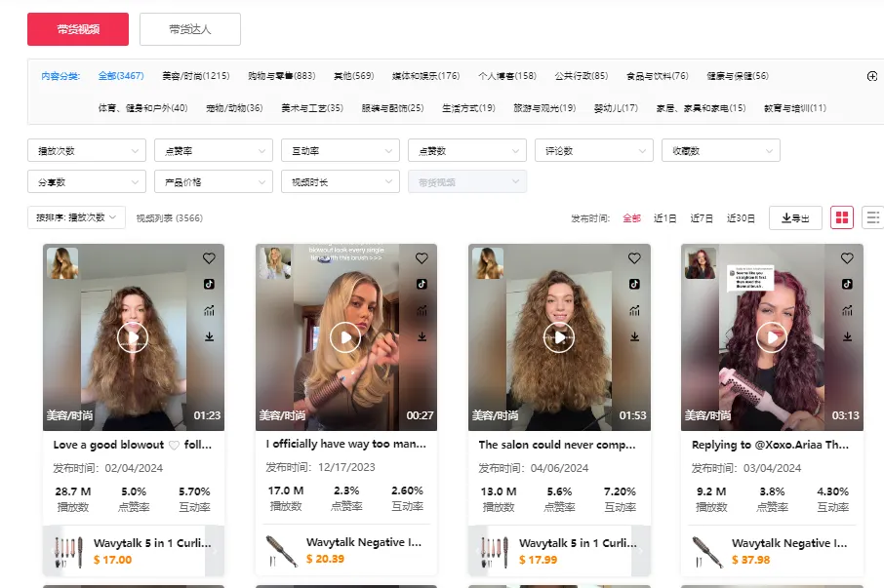Open creator avatar on Replying to @Xoxo.Ariaa video
Image resolution: width=884 pixels, height=588 pixels.
point(701,263)
